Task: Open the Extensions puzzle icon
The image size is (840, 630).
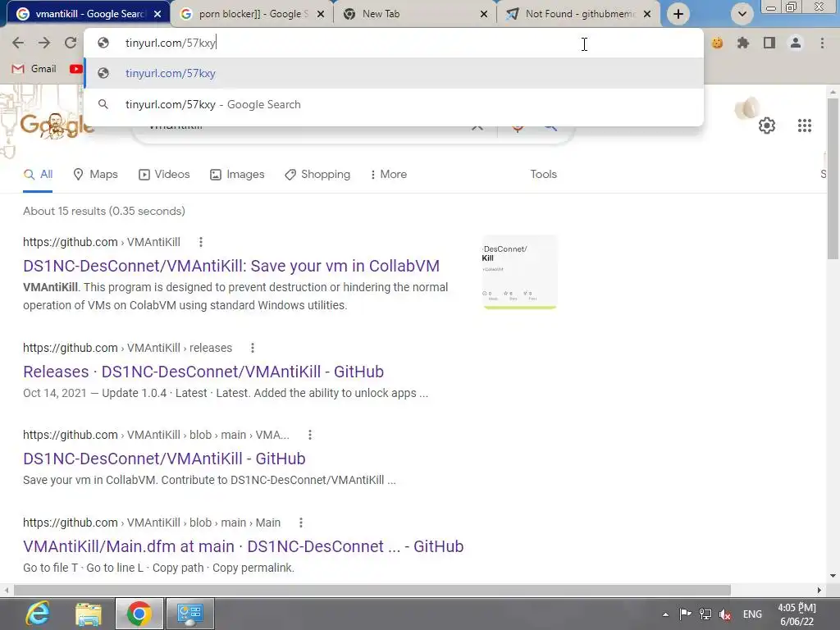Action: (743, 43)
